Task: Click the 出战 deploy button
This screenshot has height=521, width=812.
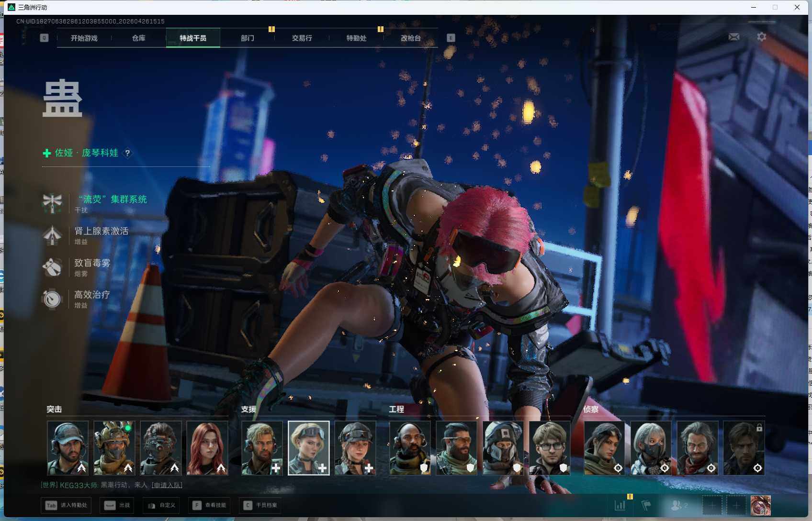Action: click(118, 505)
